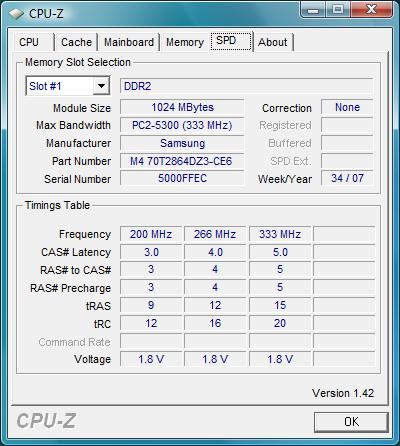This screenshot has width=400, height=446.
Task: Click the RAS# to CAS# label
Action: (75, 270)
